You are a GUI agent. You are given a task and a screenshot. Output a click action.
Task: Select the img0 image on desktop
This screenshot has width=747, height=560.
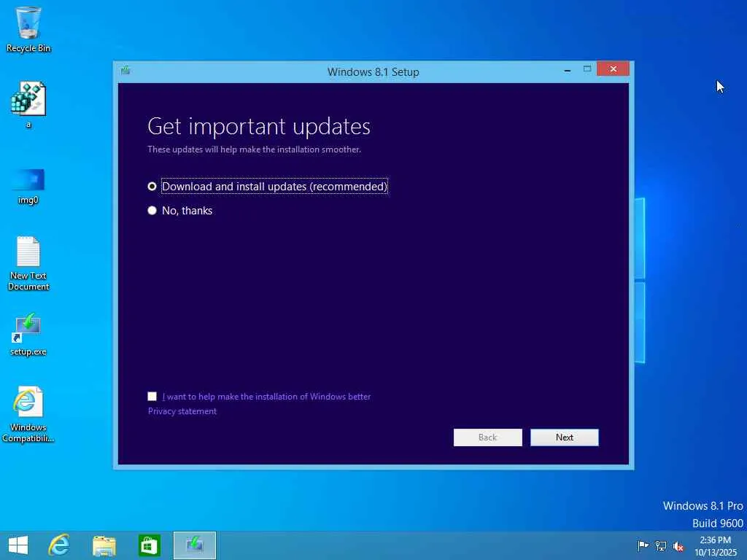click(x=28, y=186)
